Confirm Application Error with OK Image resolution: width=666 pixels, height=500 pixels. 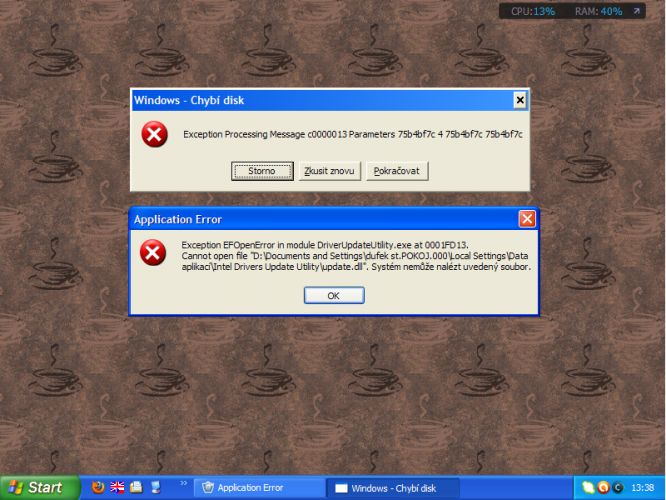tap(334, 296)
